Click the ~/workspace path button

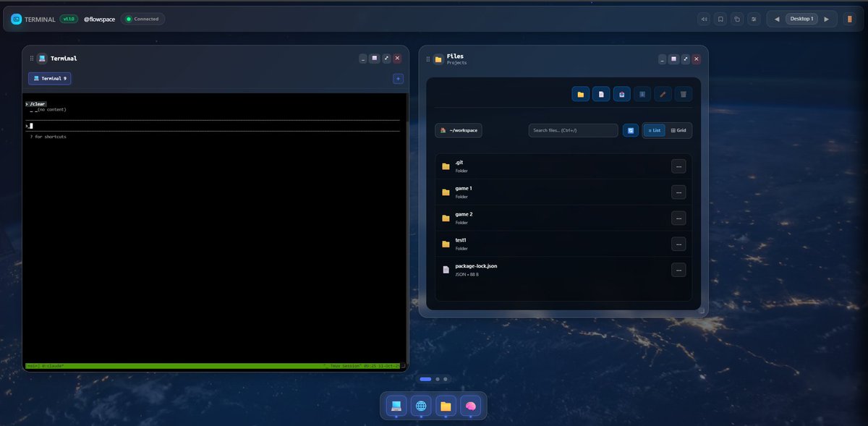pyautogui.click(x=458, y=130)
